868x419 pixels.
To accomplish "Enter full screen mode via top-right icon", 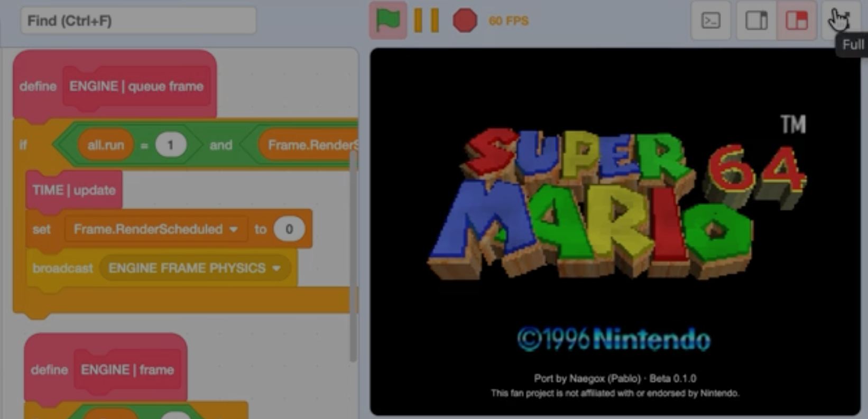I will pos(841,21).
